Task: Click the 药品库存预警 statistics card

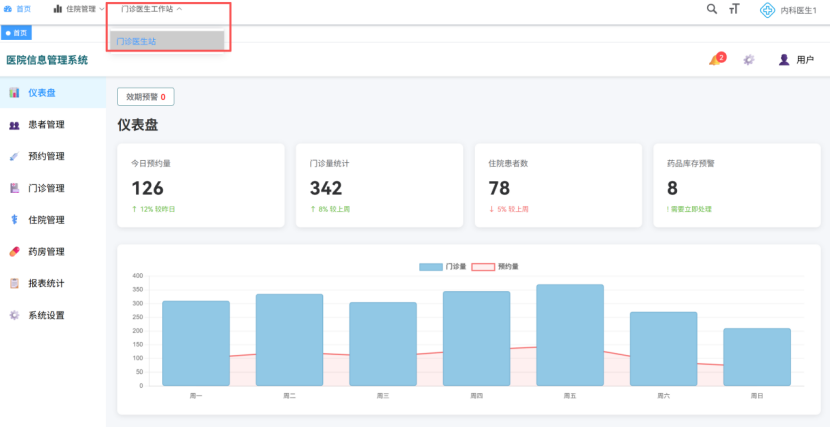Action: coord(738,183)
